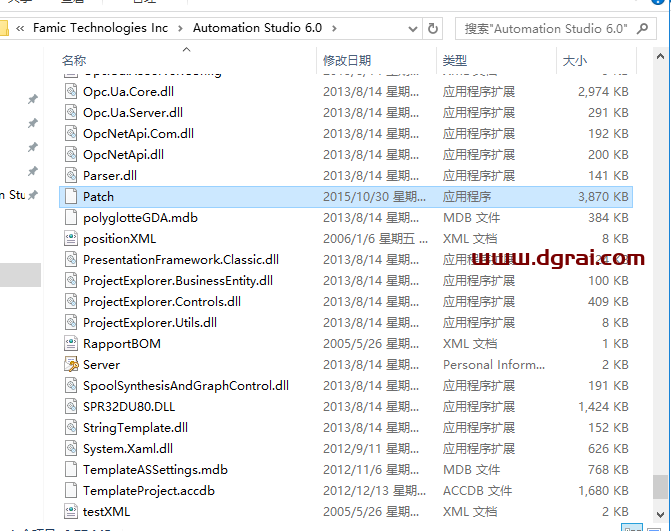
Task: Click 2012/9/11 date of System.Xaml.dll
Action: [x=371, y=449]
